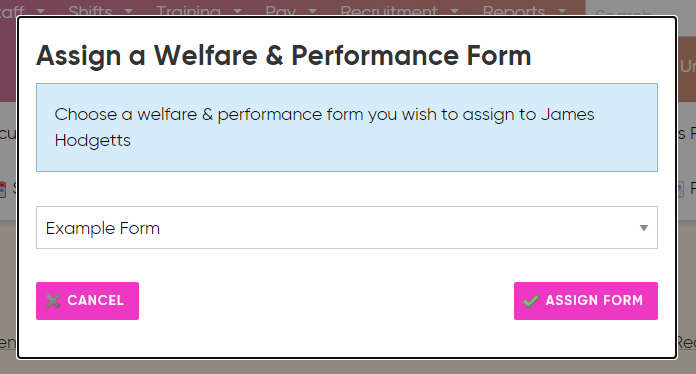Click the green checkmark icon on Assign Form
This screenshot has height=374, width=696.
[x=531, y=301]
